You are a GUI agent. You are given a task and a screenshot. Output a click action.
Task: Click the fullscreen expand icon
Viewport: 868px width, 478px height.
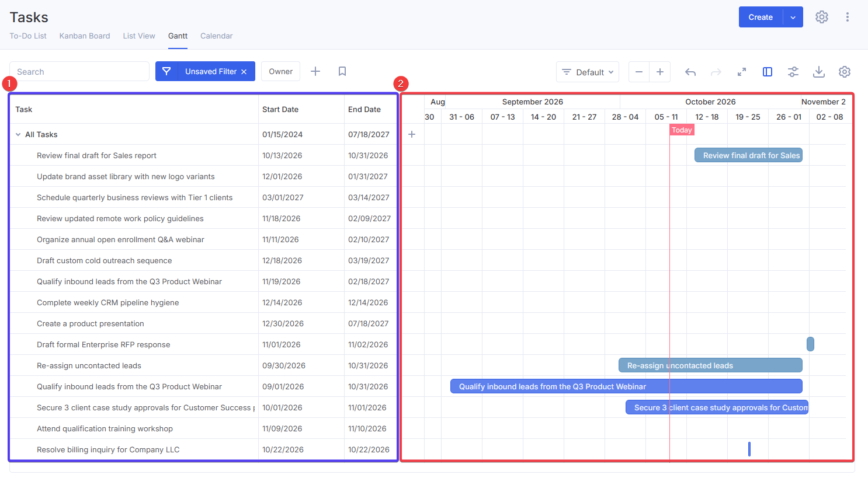(742, 72)
